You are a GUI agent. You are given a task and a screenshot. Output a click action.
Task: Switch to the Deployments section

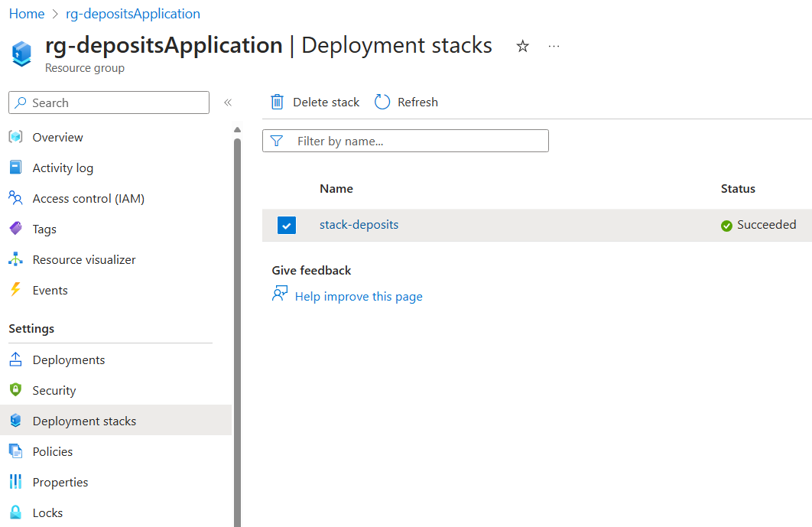[69, 359]
